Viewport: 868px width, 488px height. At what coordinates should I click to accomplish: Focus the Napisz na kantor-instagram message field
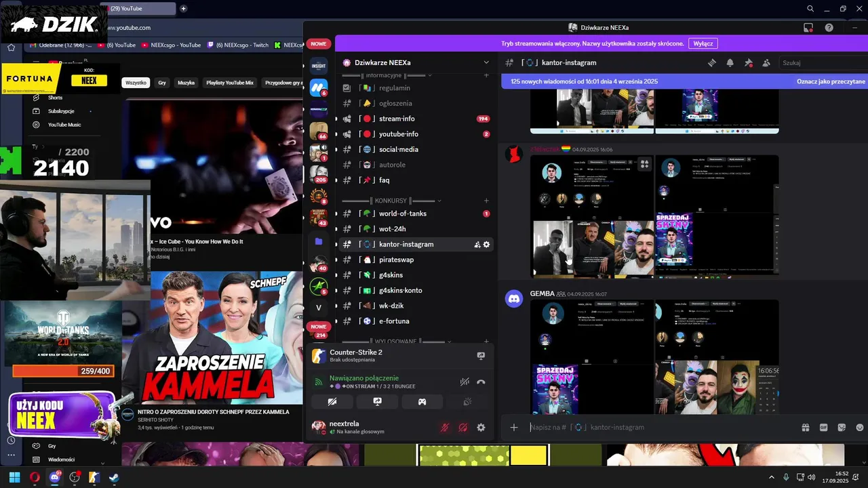coord(661,427)
